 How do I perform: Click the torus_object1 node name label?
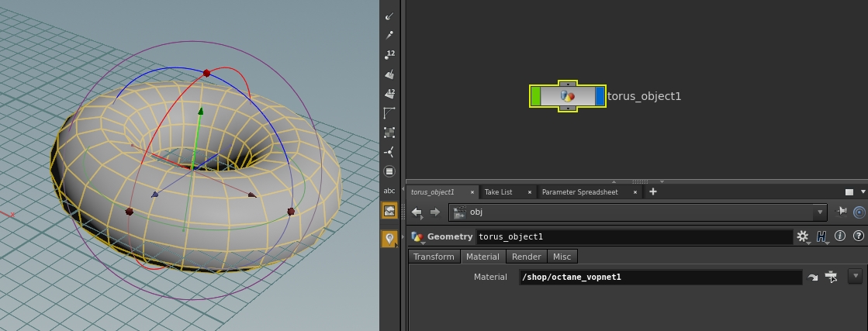click(644, 96)
